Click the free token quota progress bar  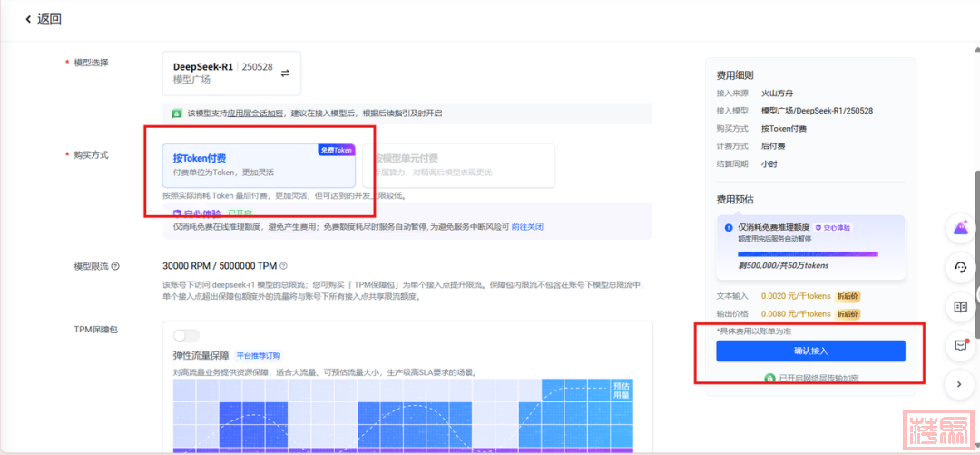[808, 254]
